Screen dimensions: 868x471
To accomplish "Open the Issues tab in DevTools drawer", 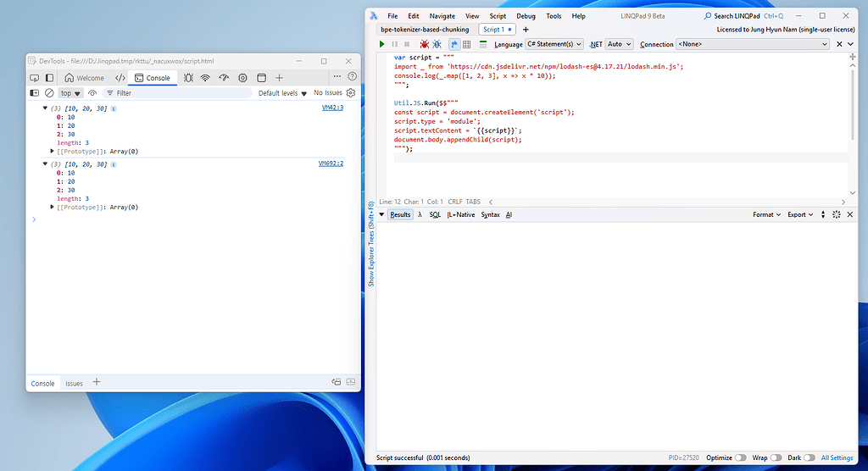I will (75, 384).
